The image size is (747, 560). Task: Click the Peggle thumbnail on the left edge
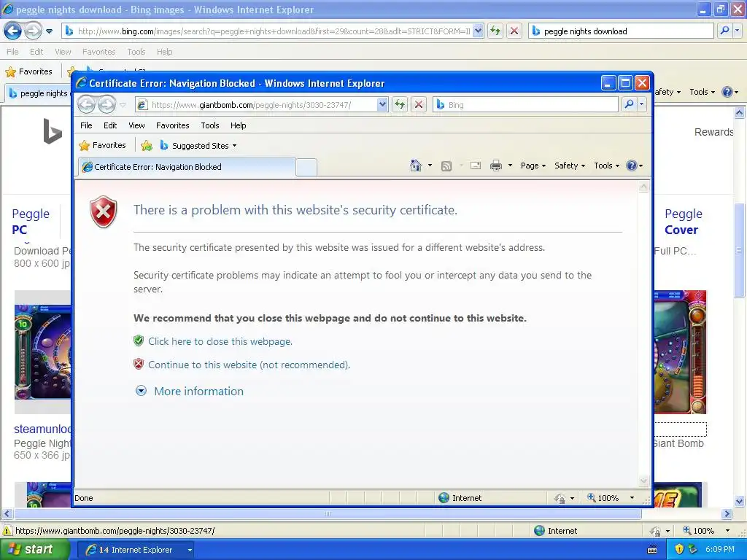pos(42,352)
